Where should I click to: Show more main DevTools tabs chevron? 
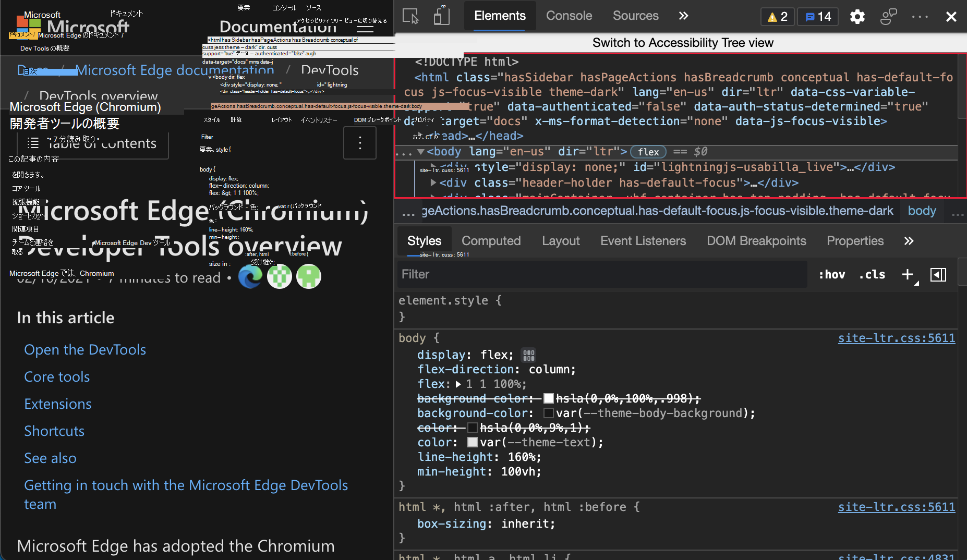683,16
